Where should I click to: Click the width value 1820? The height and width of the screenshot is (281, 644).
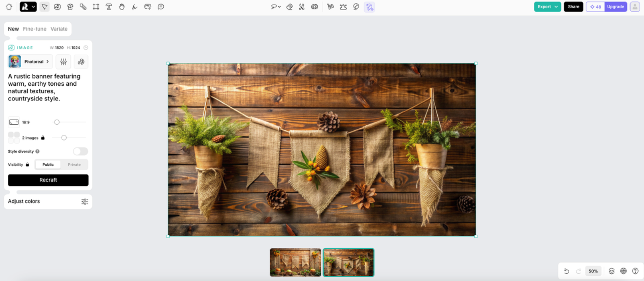click(x=59, y=48)
